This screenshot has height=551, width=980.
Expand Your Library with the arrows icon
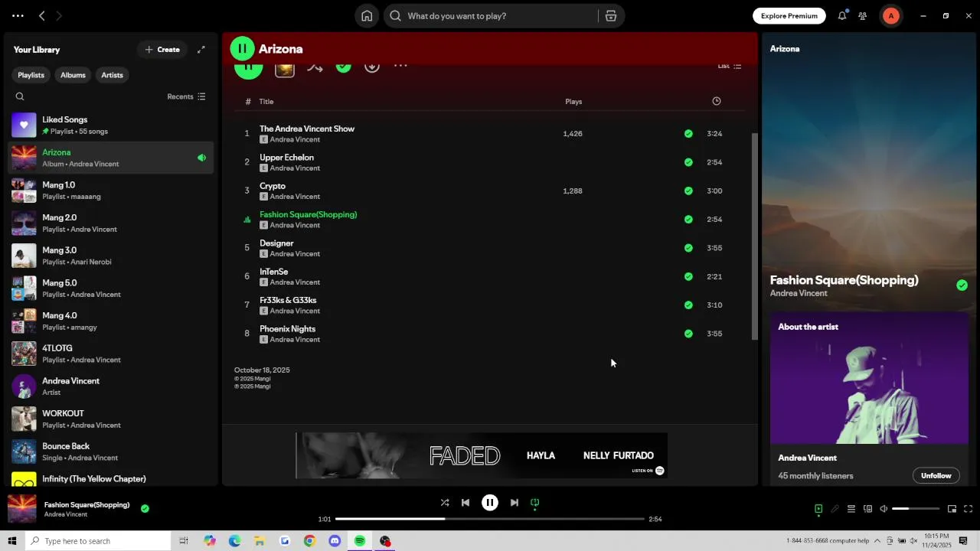[x=201, y=50]
